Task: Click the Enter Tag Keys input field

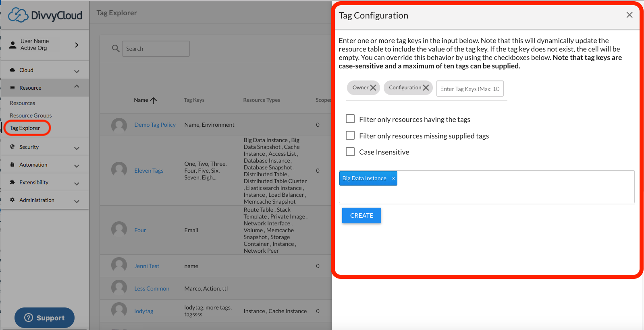Action: [x=470, y=89]
